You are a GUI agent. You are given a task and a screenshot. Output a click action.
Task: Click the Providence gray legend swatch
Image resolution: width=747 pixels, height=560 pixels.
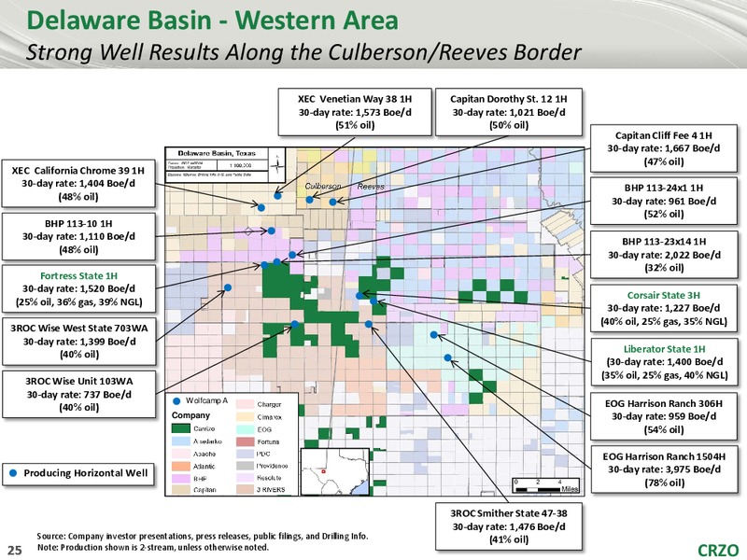(245, 465)
